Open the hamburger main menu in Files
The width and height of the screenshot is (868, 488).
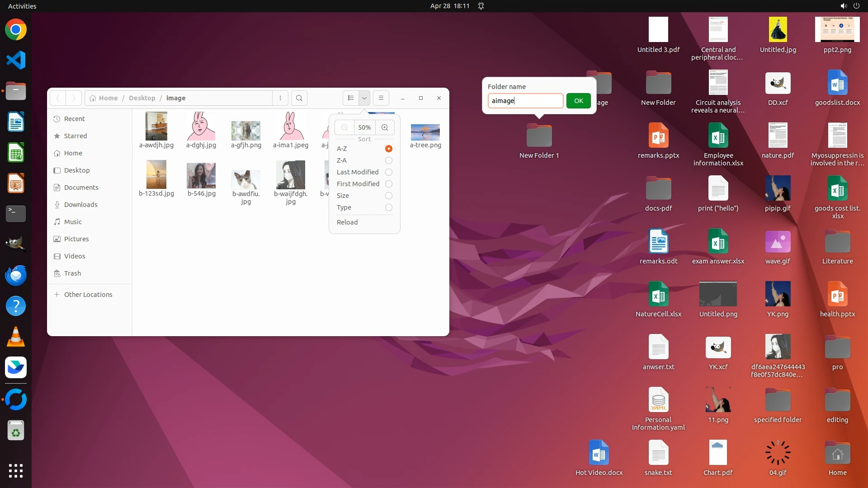click(x=381, y=98)
